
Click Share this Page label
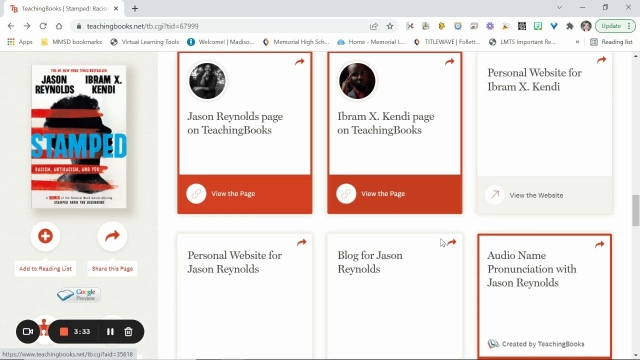112,269
